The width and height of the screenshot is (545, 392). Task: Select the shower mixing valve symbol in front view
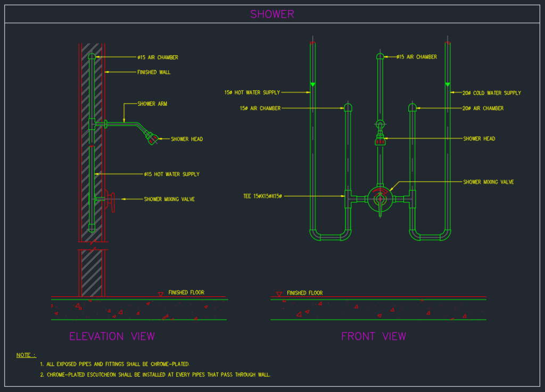pyautogui.click(x=380, y=200)
